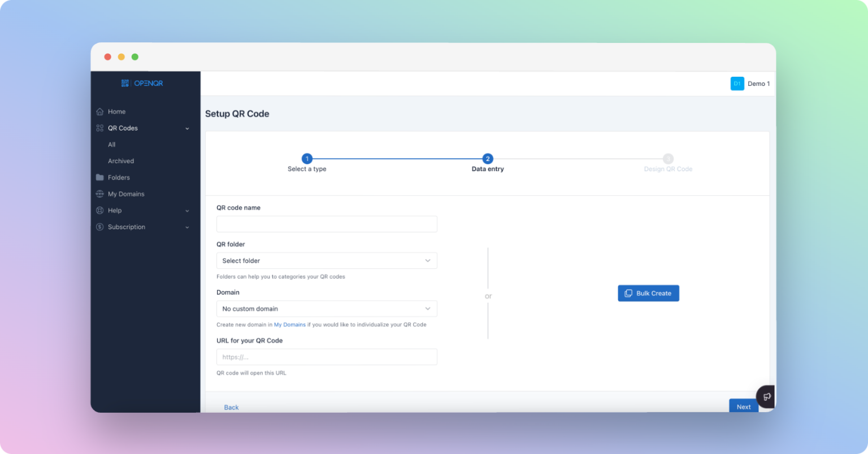
Task: Open All QR codes list
Action: (112, 145)
